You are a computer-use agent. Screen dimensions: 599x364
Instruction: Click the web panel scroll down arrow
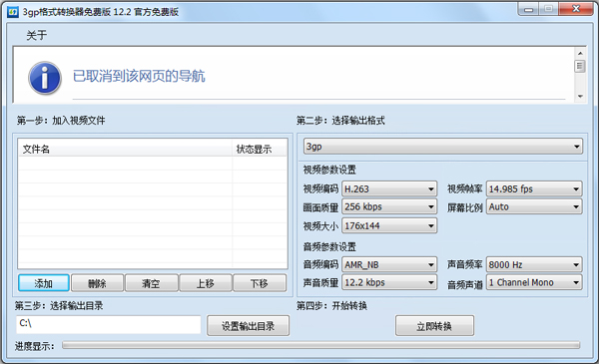(580, 96)
